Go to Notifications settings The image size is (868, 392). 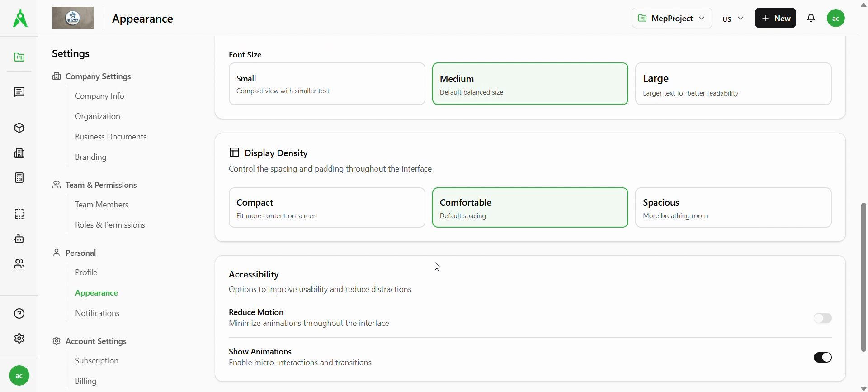point(97,313)
